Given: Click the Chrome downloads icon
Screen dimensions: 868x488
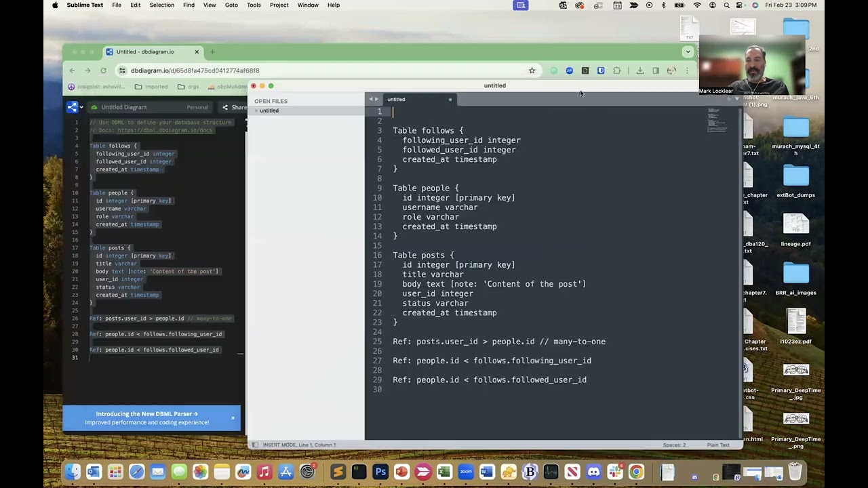Looking at the screenshot, I should tap(639, 70).
